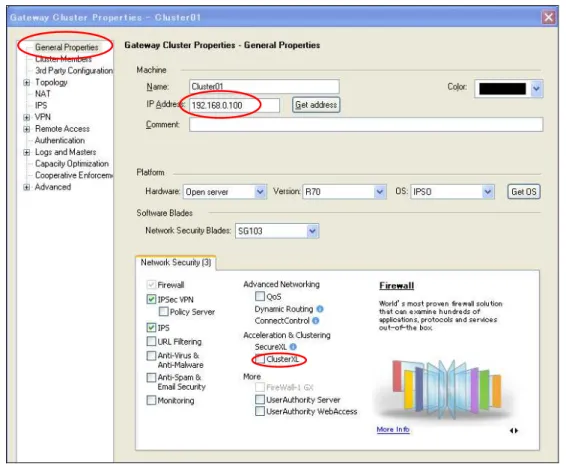Click the Get OS button

(524, 192)
